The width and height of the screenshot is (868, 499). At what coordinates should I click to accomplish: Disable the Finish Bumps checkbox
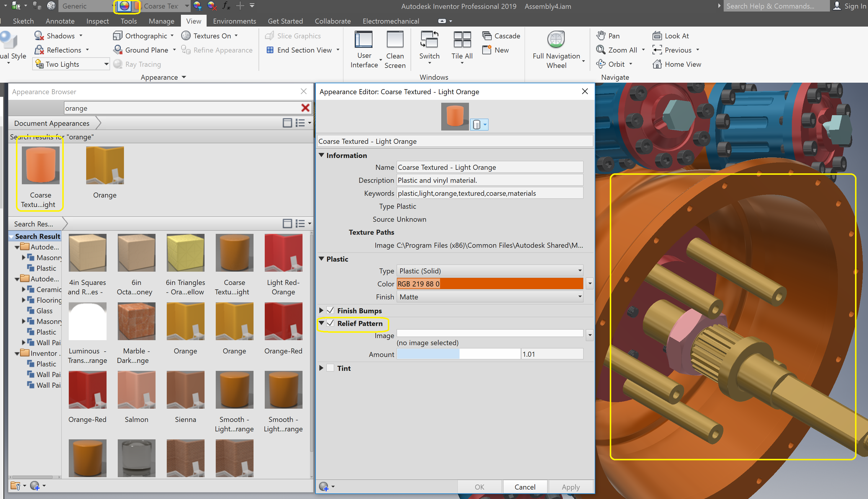coord(330,311)
